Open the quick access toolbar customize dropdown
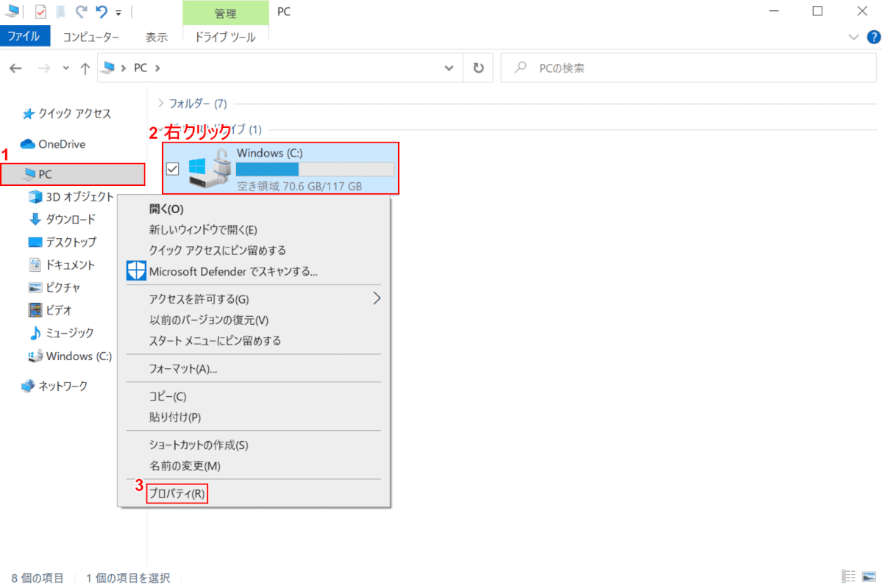Image resolution: width=882 pixels, height=588 pixels. [118, 12]
